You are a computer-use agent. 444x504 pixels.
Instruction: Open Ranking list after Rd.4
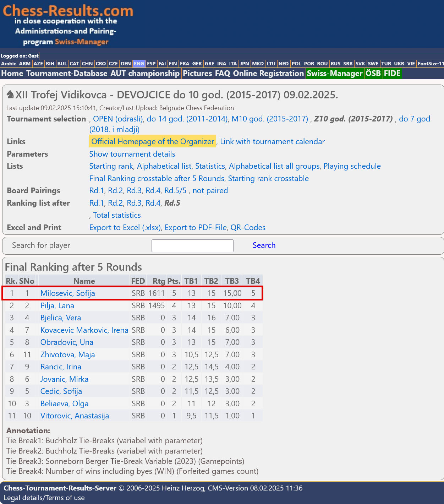[x=153, y=203]
